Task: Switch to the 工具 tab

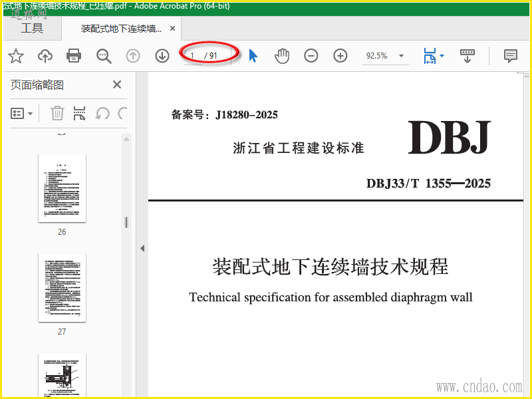Action: pos(31,28)
